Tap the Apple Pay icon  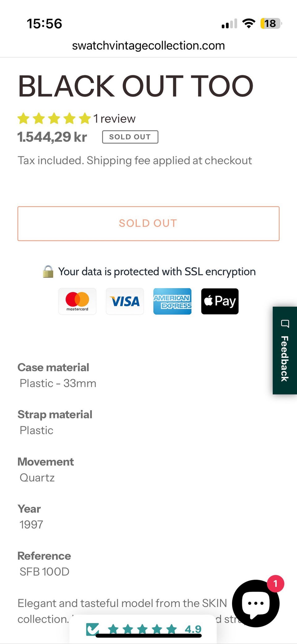point(220,301)
